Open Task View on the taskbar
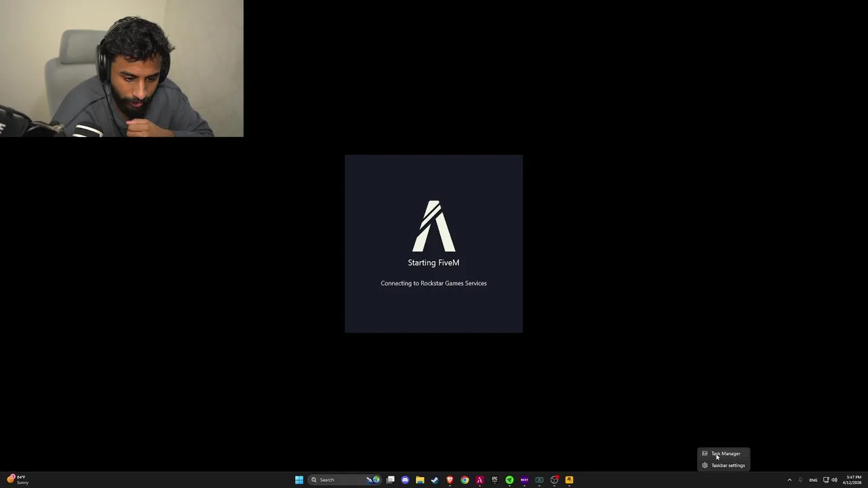Image resolution: width=868 pixels, height=488 pixels. [x=391, y=480]
